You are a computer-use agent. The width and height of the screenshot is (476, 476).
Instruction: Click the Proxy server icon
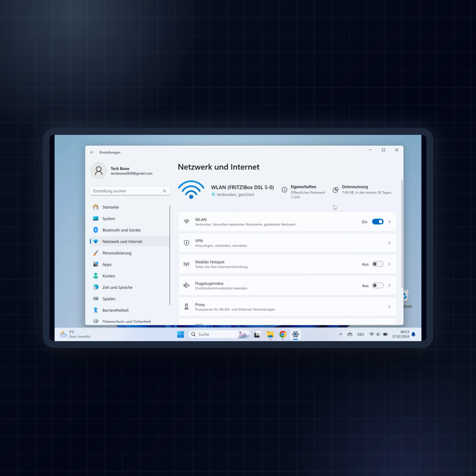(186, 307)
